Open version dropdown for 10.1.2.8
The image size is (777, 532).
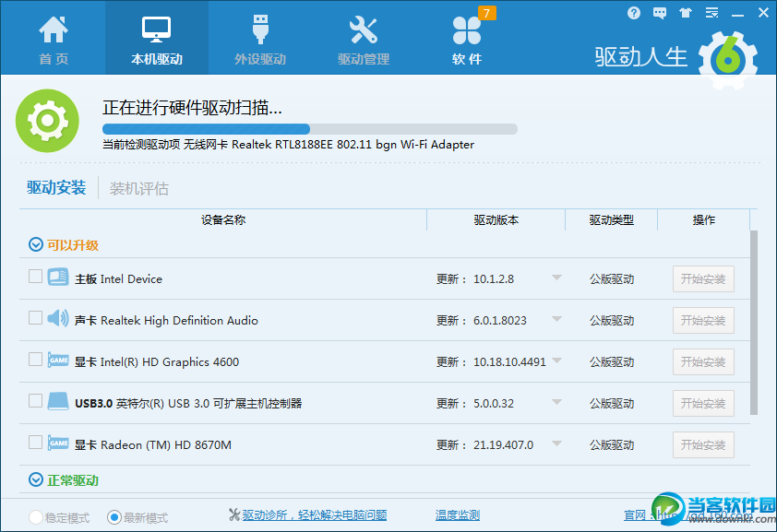(x=556, y=278)
